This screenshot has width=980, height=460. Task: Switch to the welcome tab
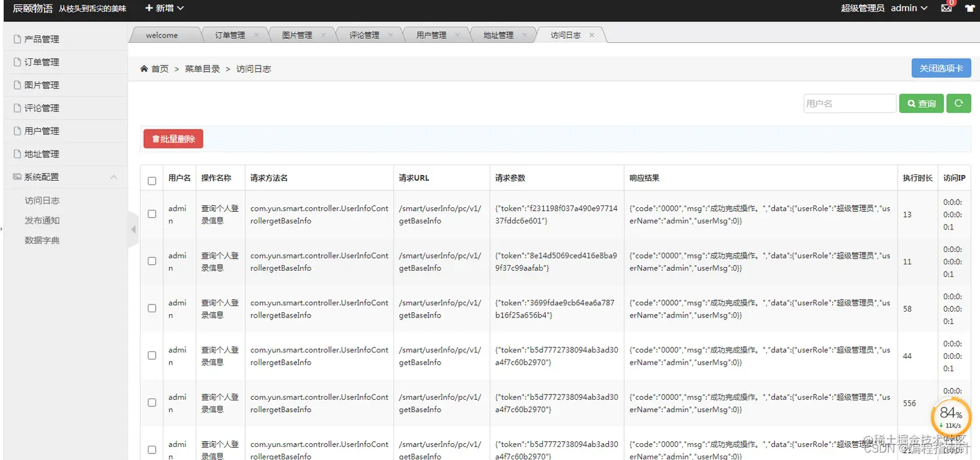[x=162, y=35]
